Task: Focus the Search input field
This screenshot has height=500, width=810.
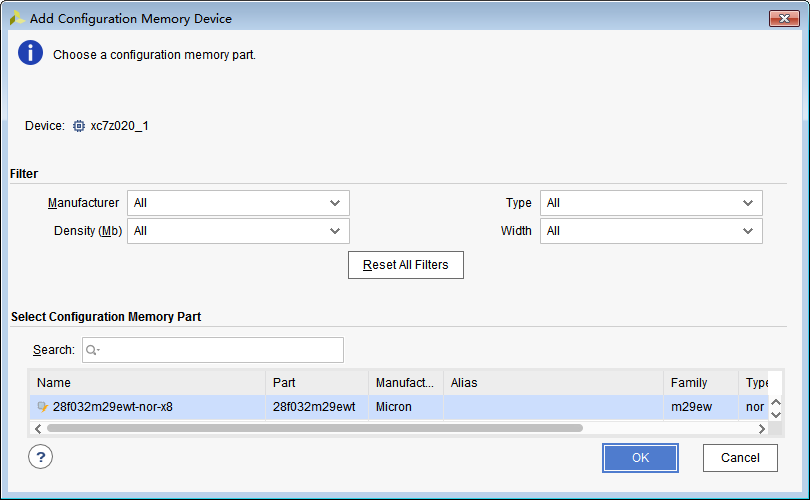Action: click(x=213, y=350)
